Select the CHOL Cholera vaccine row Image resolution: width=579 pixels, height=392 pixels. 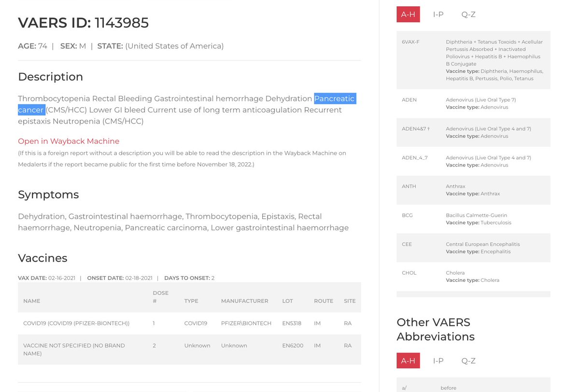click(x=473, y=276)
